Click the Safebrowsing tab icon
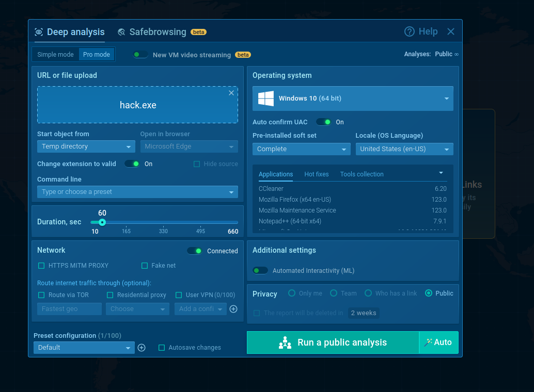 coord(121,32)
